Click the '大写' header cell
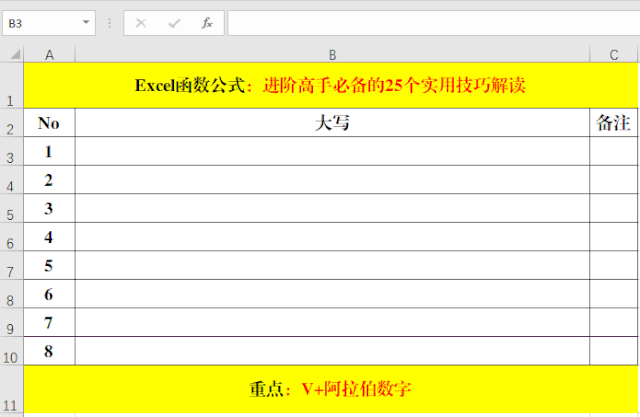 [x=332, y=122]
